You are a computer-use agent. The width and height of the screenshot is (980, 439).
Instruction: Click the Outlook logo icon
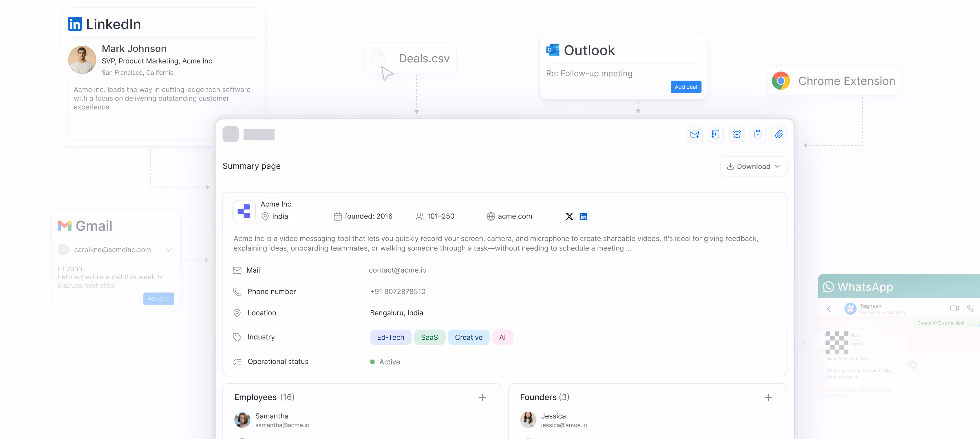[553, 50]
